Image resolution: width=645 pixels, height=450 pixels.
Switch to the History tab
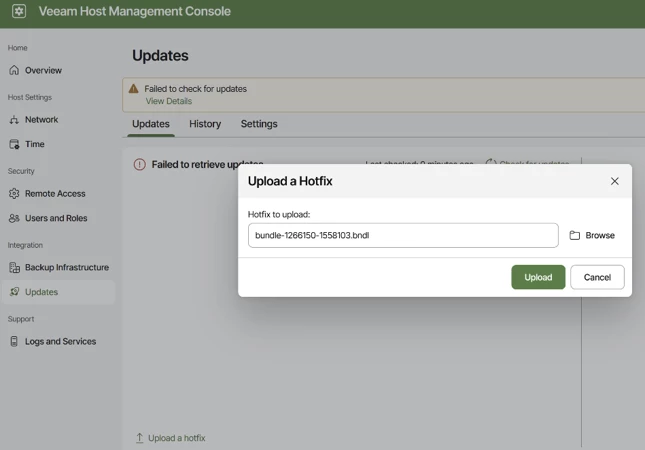205,124
